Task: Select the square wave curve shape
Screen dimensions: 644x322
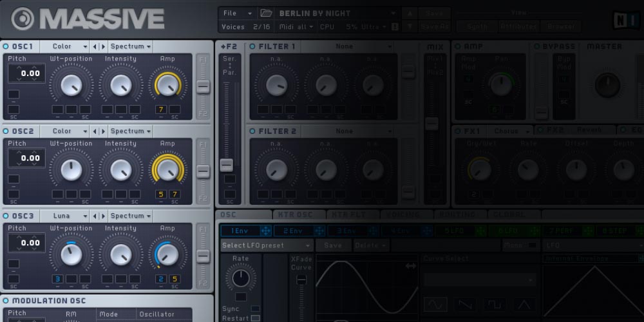Action: click(x=495, y=305)
